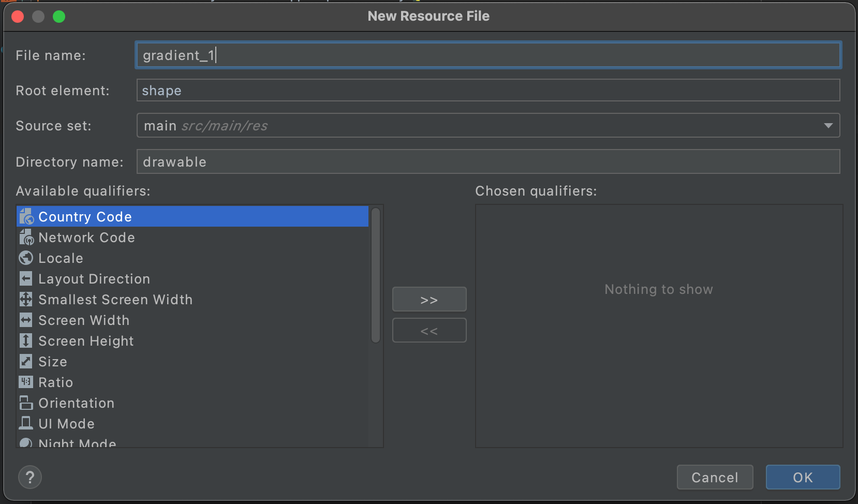The width and height of the screenshot is (858, 504).
Task: Click the Network Code qualifier icon
Action: 26,237
